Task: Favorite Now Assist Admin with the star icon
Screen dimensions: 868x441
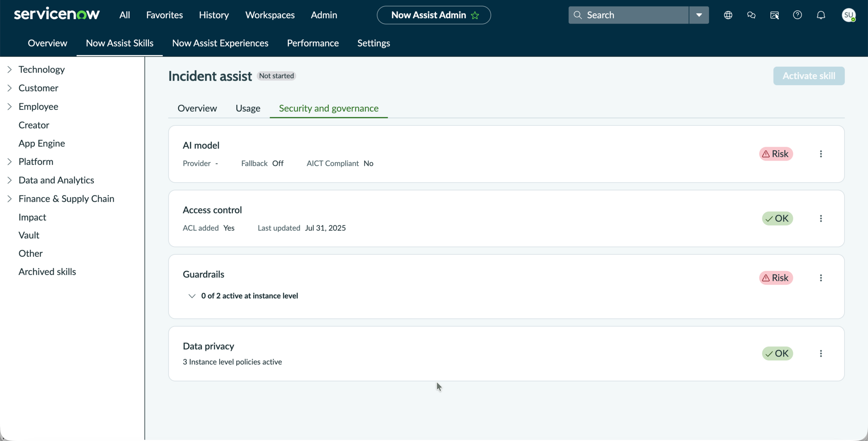Action: click(475, 15)
